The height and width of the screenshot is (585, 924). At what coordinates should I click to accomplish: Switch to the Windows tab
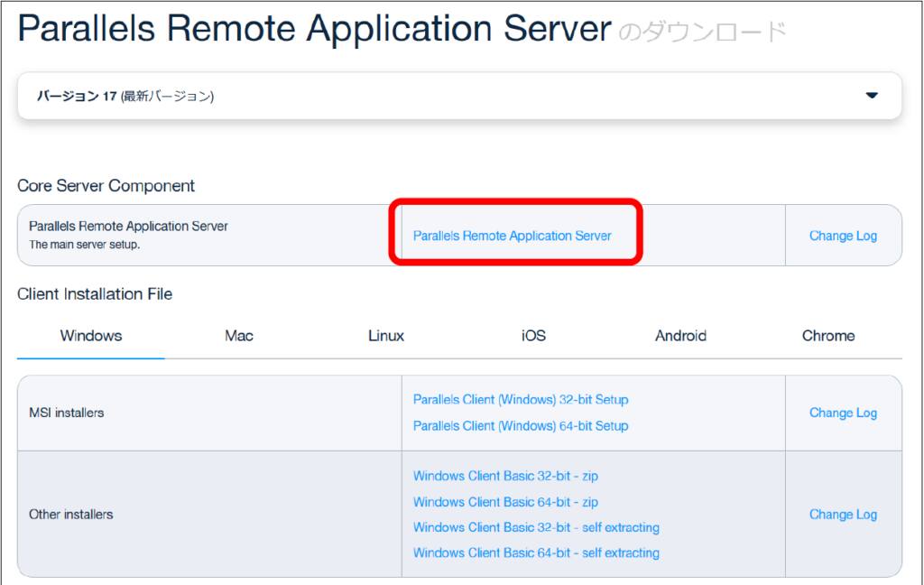(91, 336)
